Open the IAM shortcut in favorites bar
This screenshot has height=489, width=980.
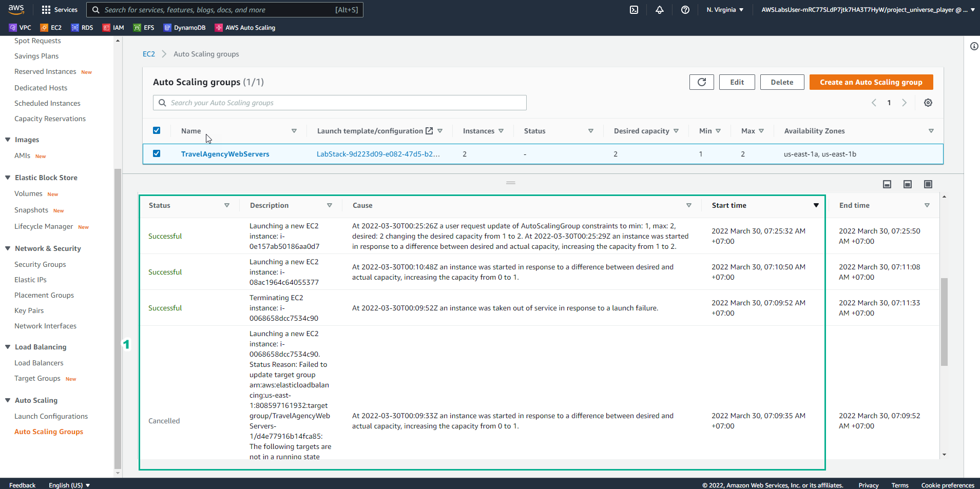(x=113, y=28)
